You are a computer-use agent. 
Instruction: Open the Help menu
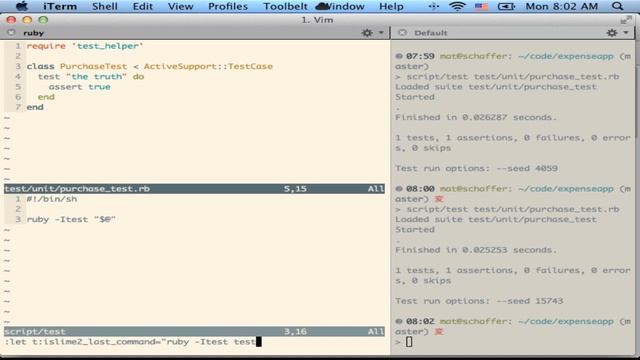(391, 7)
